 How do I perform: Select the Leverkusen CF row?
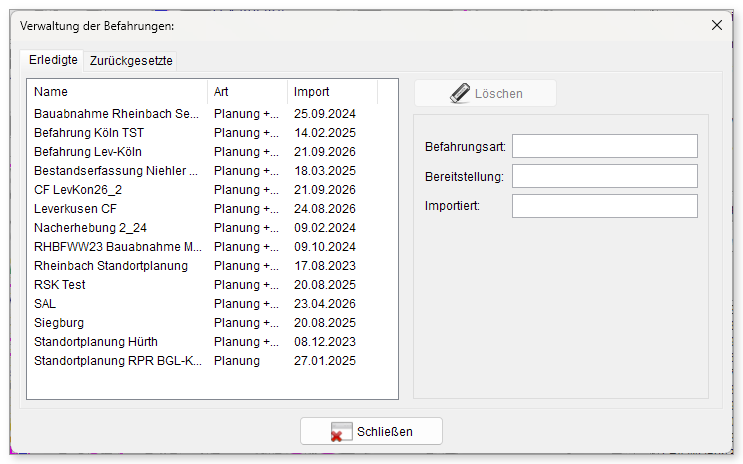pyautogui.click(x=212, y=209)
